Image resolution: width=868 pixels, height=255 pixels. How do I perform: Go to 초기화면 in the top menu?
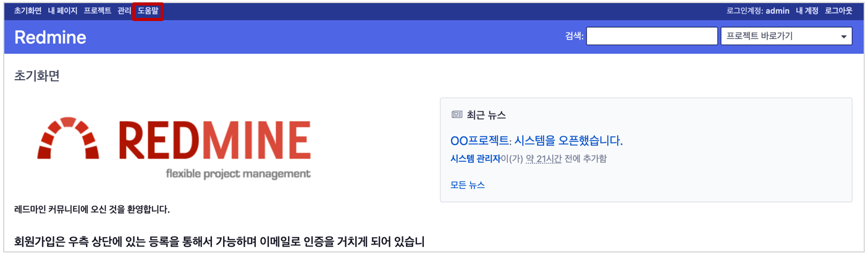28,10
